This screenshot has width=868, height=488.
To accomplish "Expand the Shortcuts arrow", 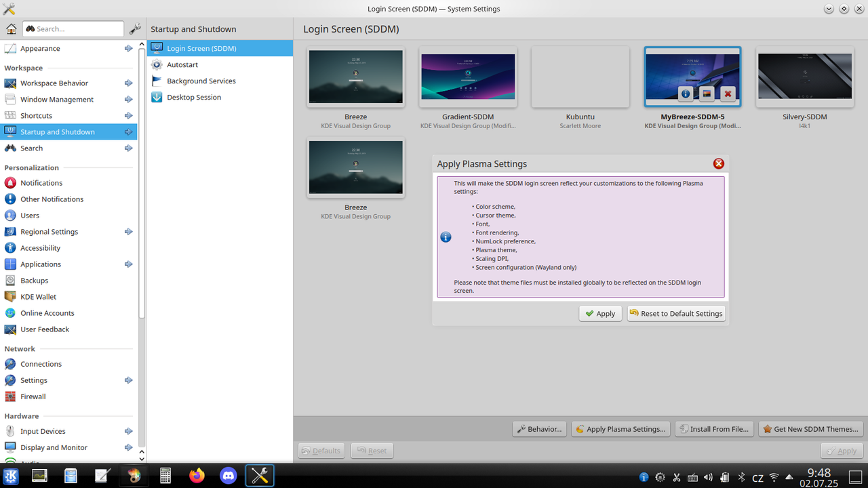I will 128,115.
